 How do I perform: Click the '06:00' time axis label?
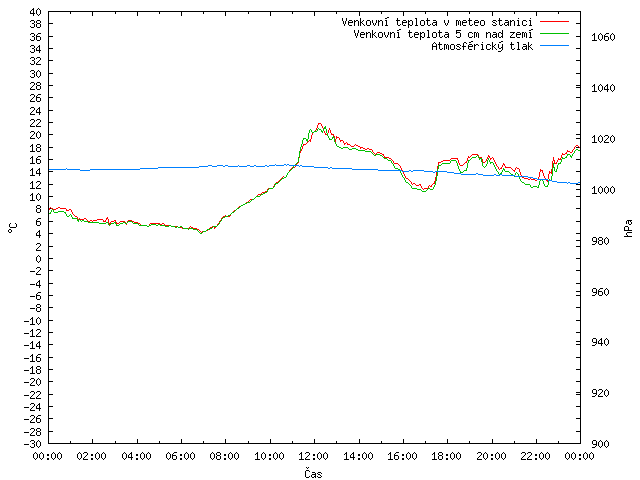[180, 456]
